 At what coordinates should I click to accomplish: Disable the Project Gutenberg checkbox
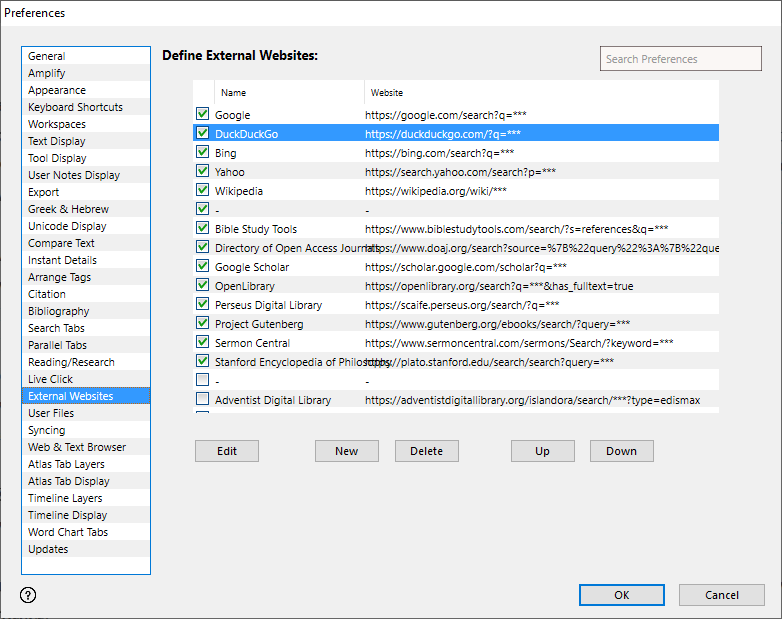[203, 324]
